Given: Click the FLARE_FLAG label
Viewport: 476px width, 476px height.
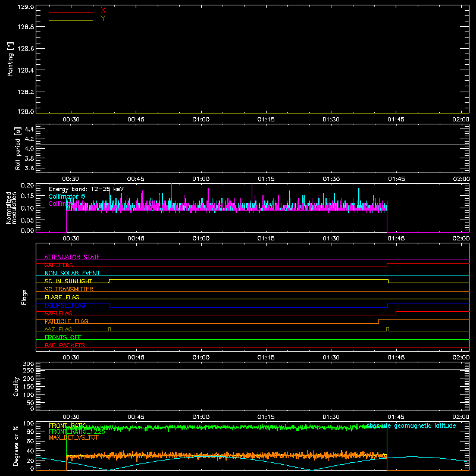Looking at the screenshot, I should [x=62, y=297].
